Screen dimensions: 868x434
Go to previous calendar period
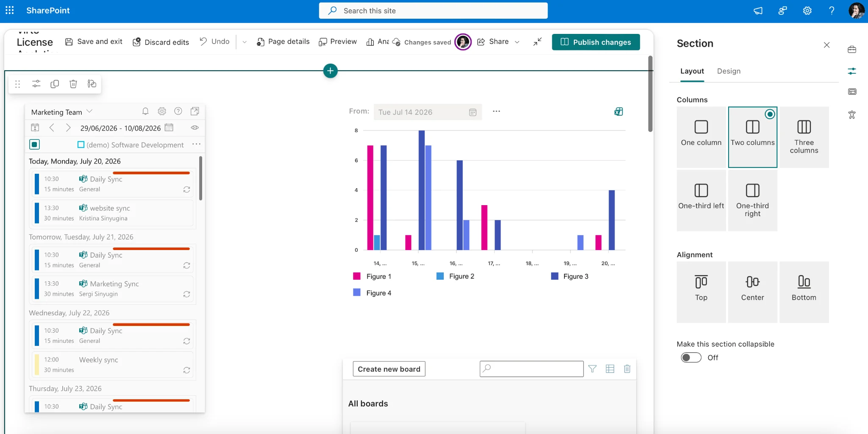(x=52, y=128)
